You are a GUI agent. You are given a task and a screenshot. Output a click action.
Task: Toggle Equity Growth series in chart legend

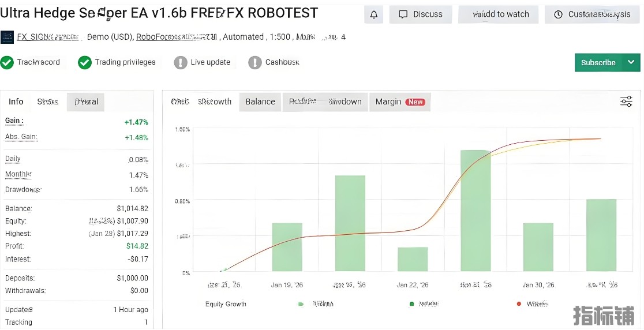click(x=226, y=304)
